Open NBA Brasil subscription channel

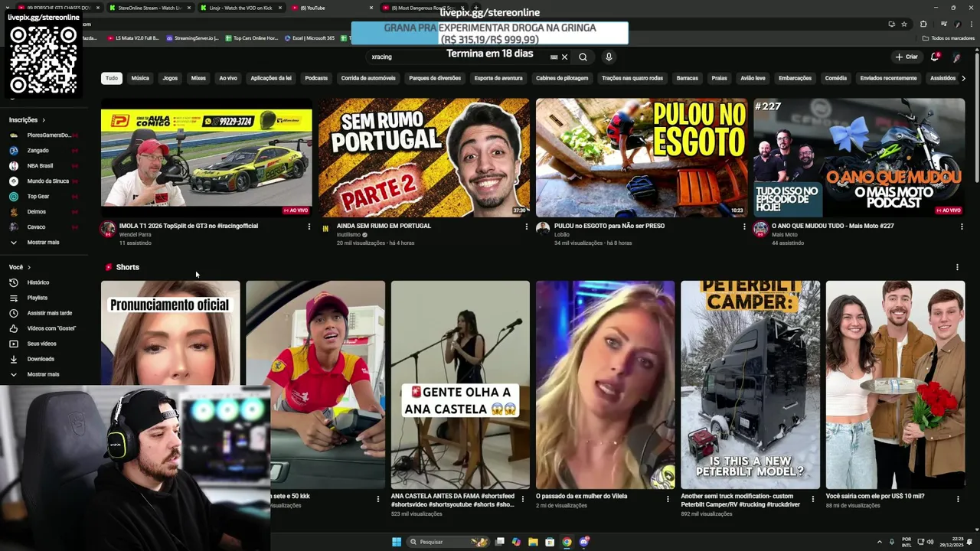click(40, 165)
